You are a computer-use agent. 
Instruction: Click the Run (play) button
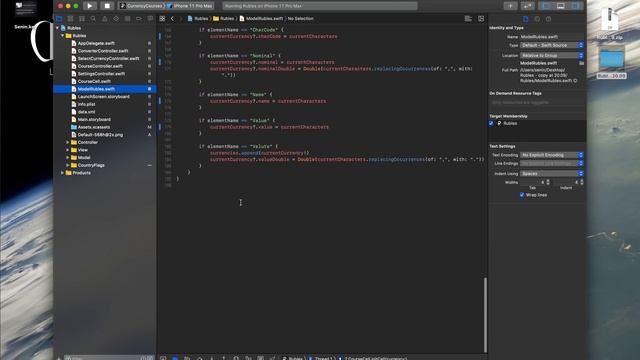(89, 6)
